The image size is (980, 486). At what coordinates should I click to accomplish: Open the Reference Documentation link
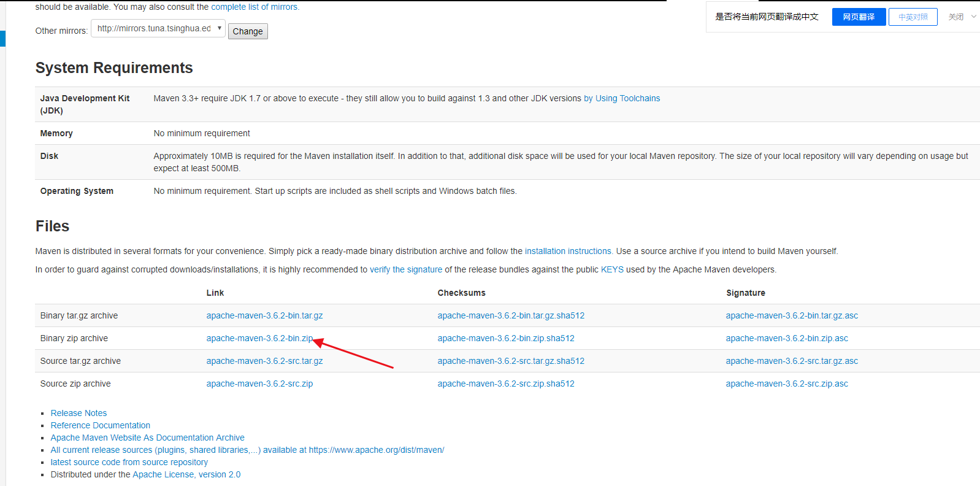pyautogui.click(x=100, y=425)
